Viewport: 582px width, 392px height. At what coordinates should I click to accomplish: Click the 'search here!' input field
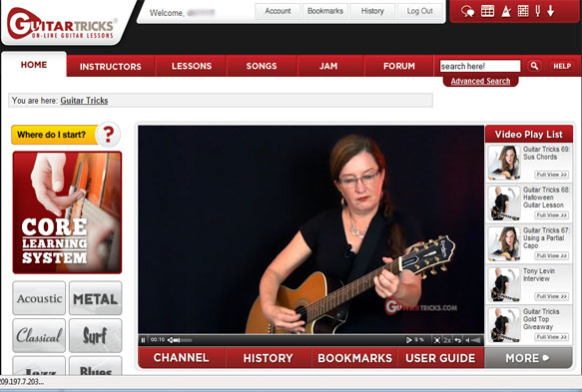click(480, 66)
